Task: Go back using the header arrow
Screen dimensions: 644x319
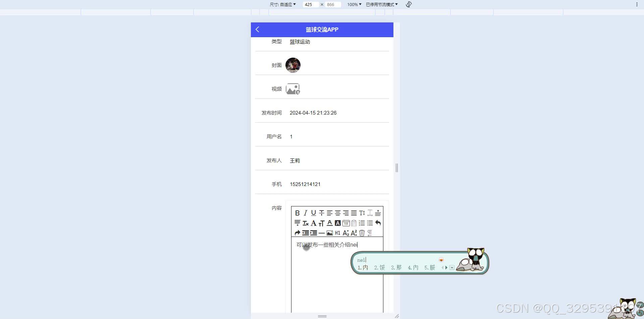Action: tap(257, 29)
